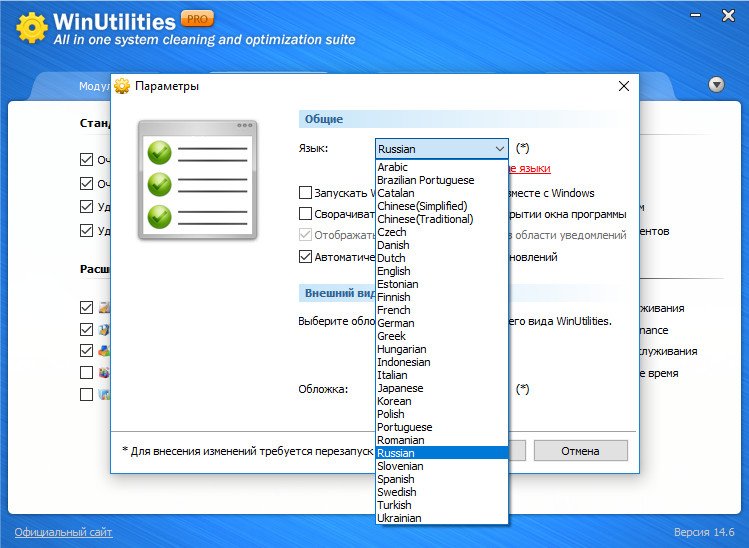
Task: Collapse the Язык combo box arrow
Action: coord(500,149)
